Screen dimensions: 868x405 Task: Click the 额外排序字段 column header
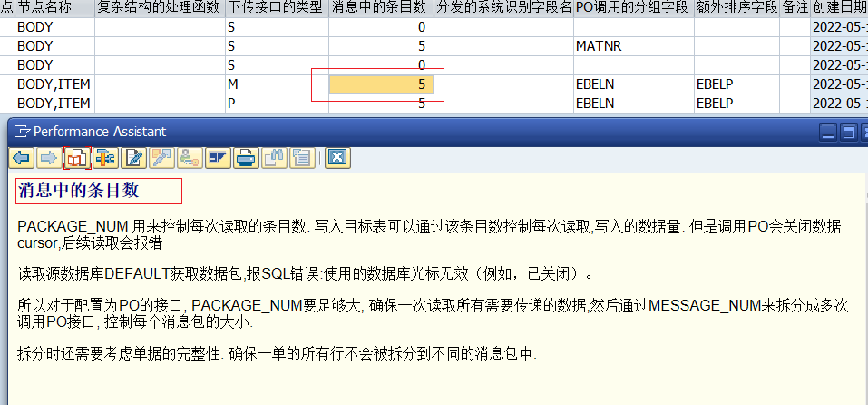tap(736, 8)
